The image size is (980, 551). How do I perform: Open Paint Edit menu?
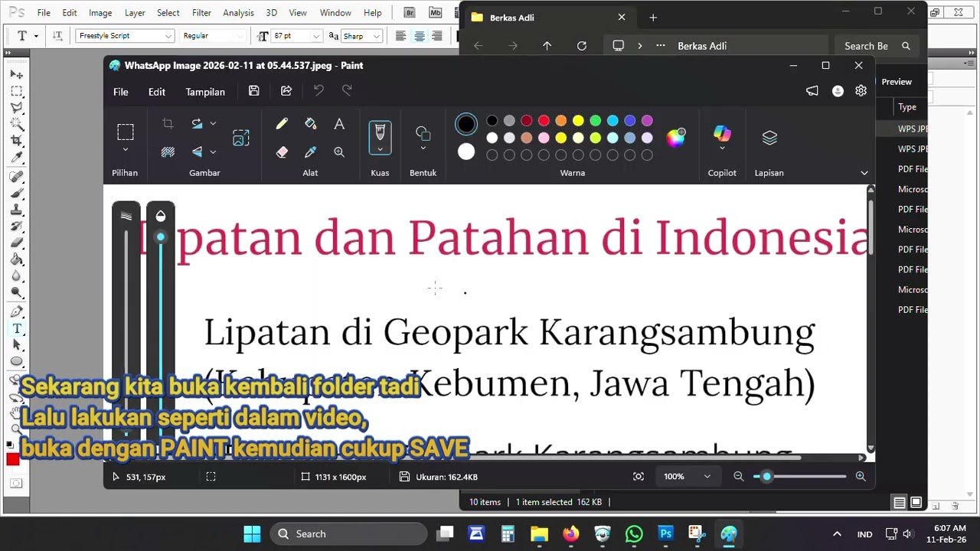(157, 92)
